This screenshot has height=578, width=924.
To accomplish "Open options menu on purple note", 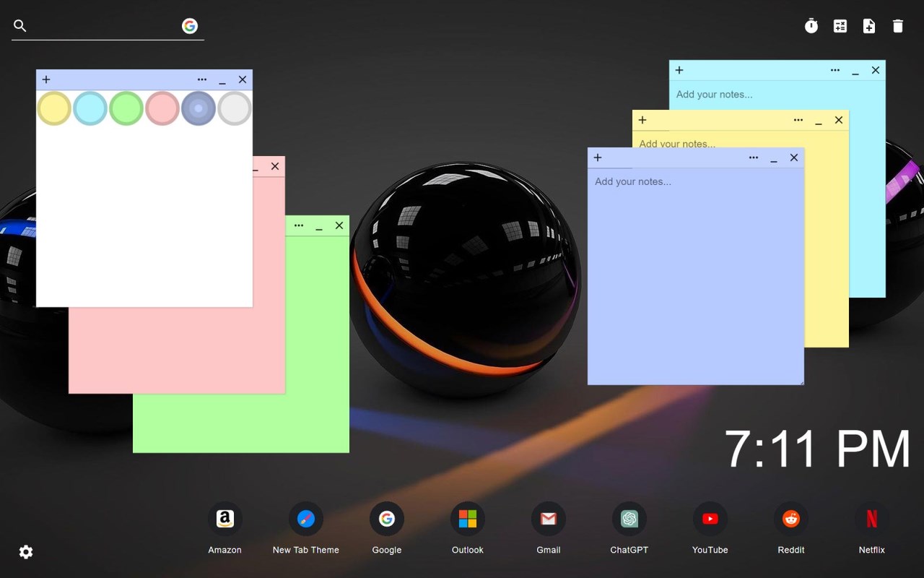I will click(x=754, y=158).
